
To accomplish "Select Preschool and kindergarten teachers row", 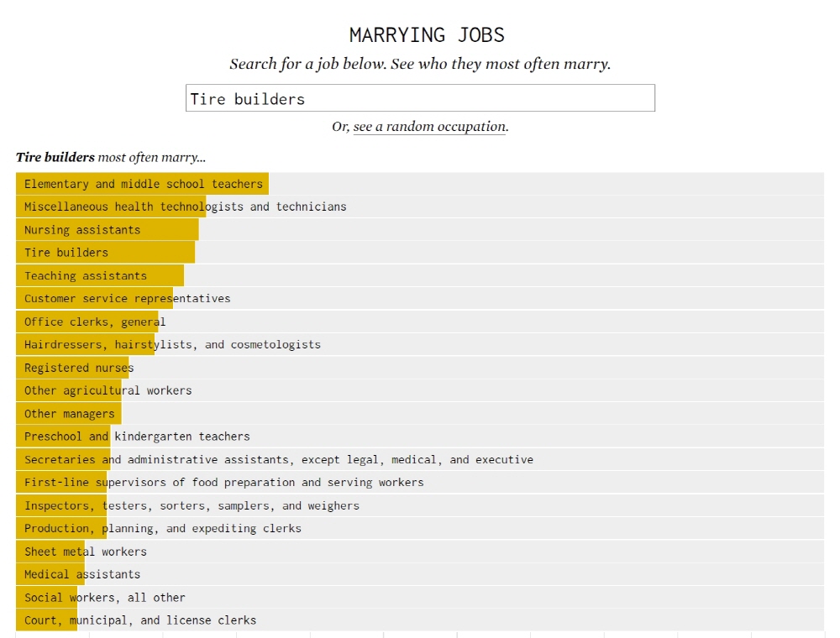I will [x=137, y=437].
